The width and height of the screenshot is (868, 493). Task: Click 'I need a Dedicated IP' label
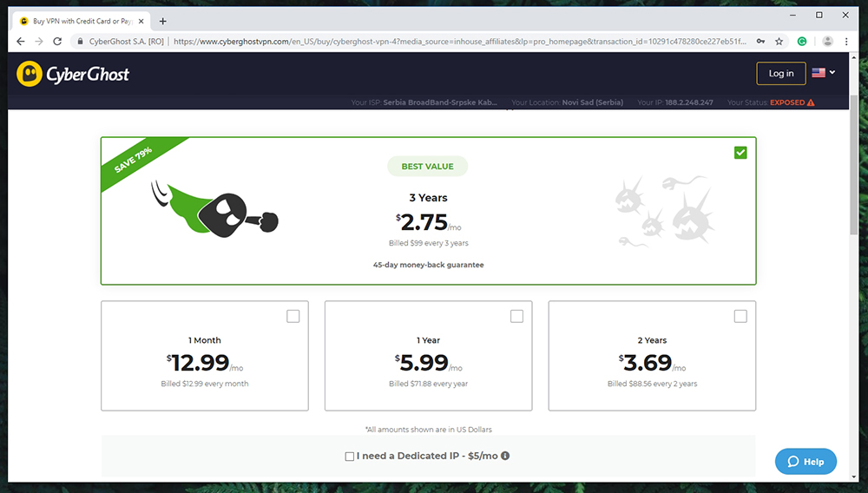pos(427,456)
